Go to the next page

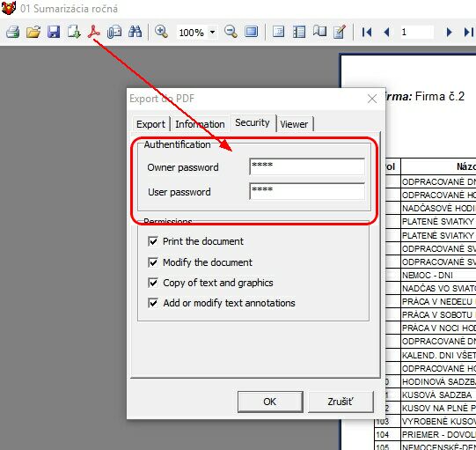point(449,32)
